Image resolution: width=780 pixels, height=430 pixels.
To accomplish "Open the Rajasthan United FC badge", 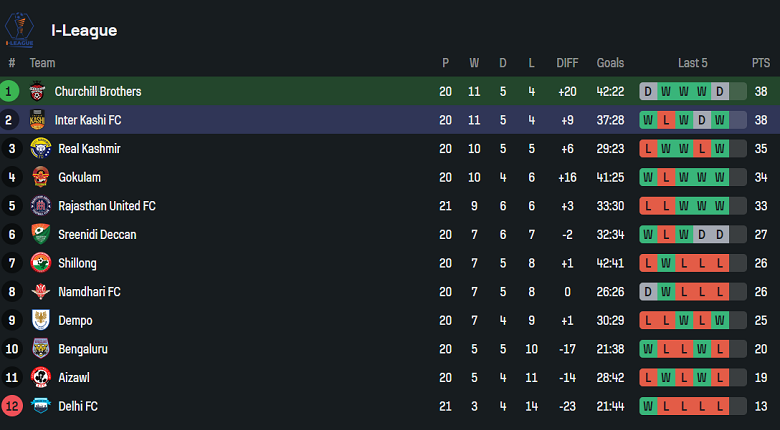I will (40, 206).
